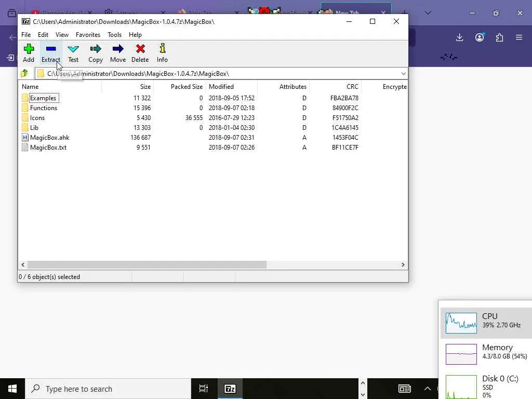Sort by the CRC column header

(x=335, y=87)
